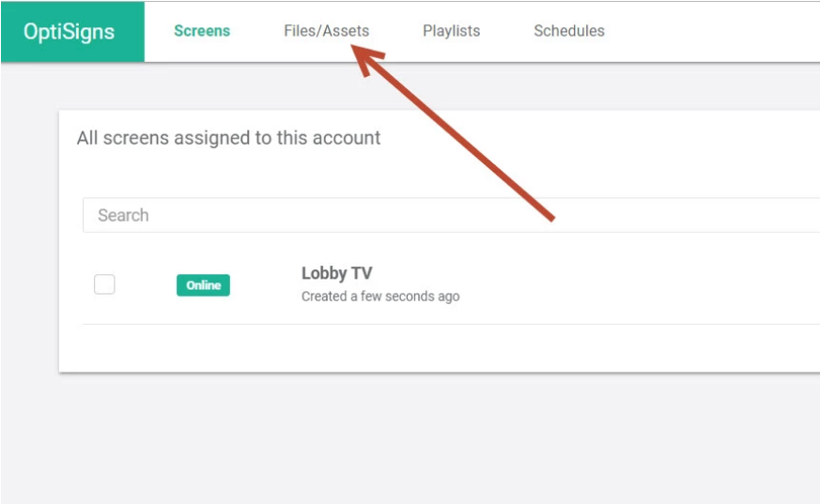Click the "Created a few seconds ago" text
The width and height of the screenshot is (820, 504).
(x=380, y=297)
